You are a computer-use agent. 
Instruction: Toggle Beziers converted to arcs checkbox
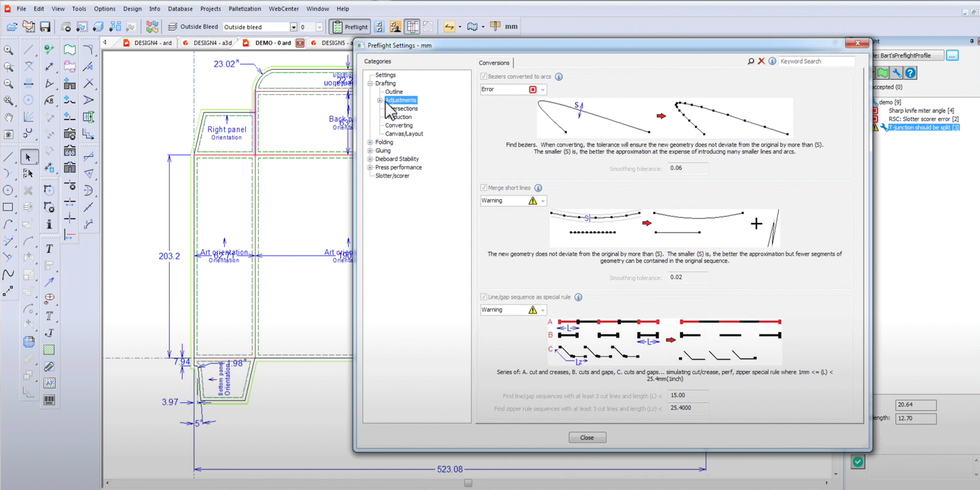pyautogui.click(x=483, y=77)
